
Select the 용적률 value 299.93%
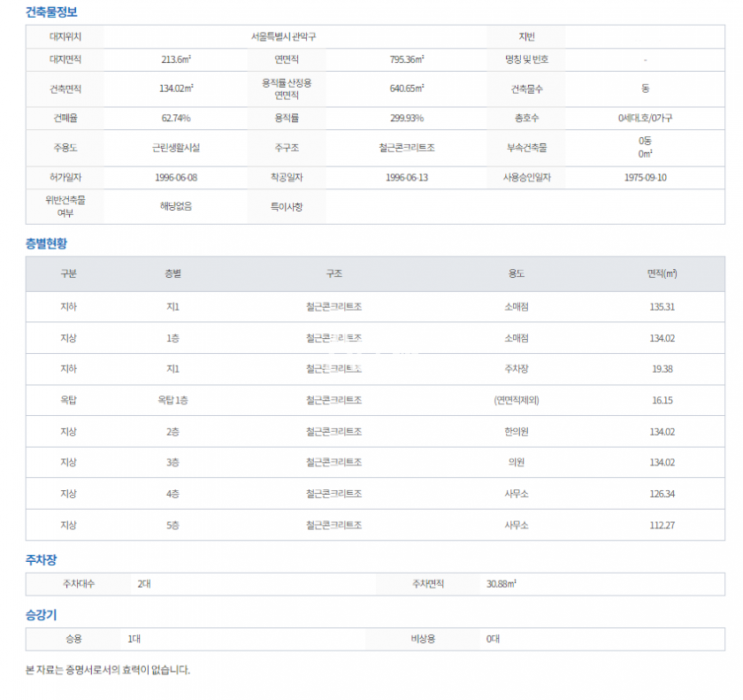tap(407, 118)
